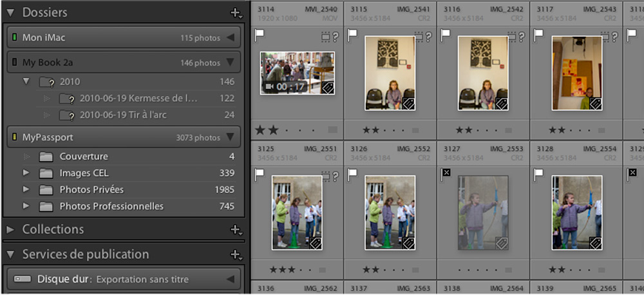The image size is (644, 295).
Task: Click the missing folder icon of Kermesse folder
Action: point(66,99)
